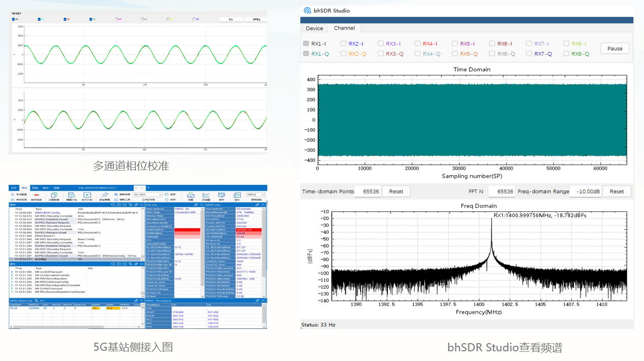Enable the RX2-I channel checkbox
Screen dimensions: 644x361
click(344, 44)
